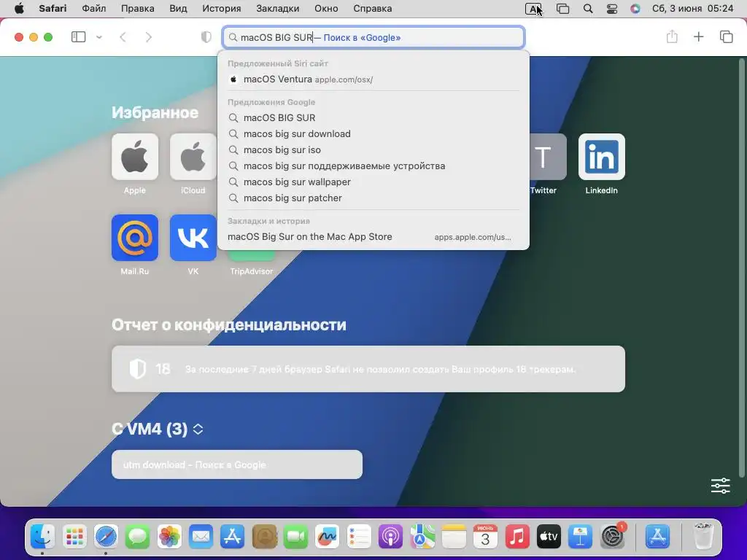This screenshot has width=747, height=560.
Task: Open the Правка menu
Action: coord(138,9)
